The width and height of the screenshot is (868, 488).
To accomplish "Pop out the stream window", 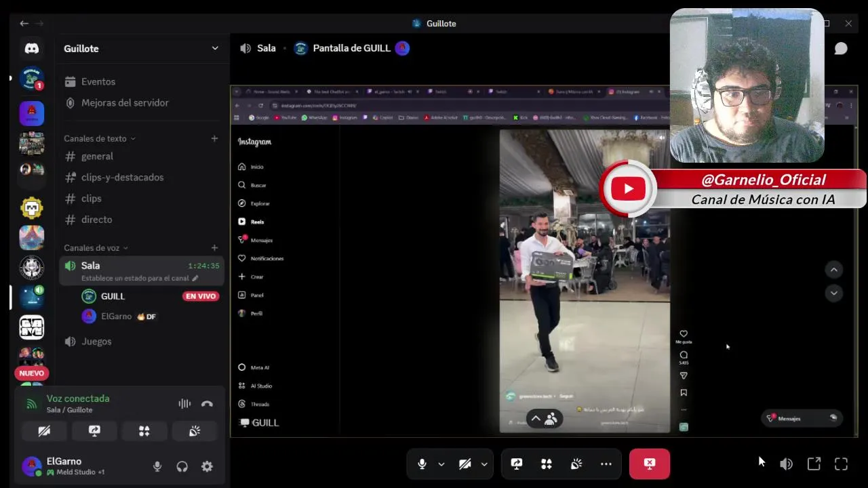I will 814,464.
